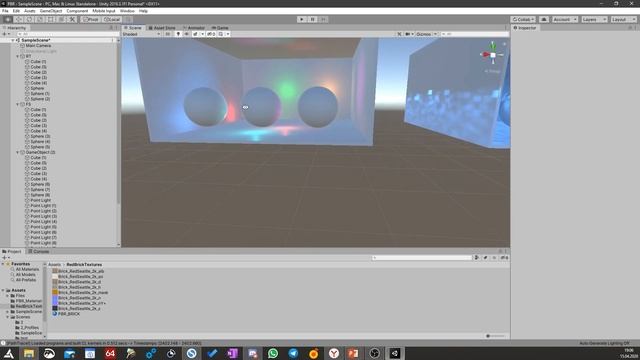Click the Assets breadcrumb
The height and width of the screenshot is (360, 640).
coord(54,264)
